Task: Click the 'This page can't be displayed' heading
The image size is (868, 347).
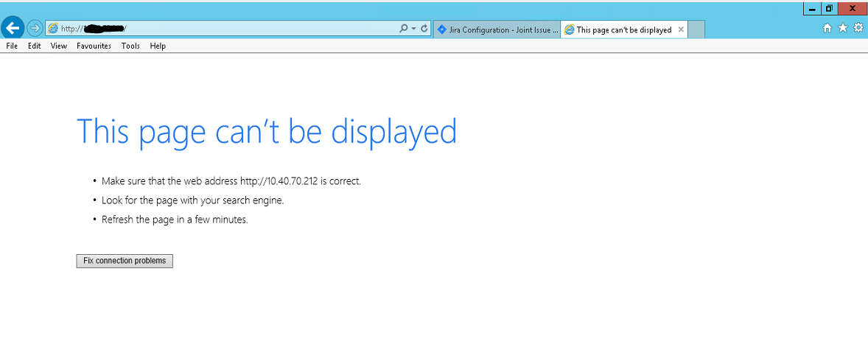Action: pyautogui.click(x=267, y=132)
